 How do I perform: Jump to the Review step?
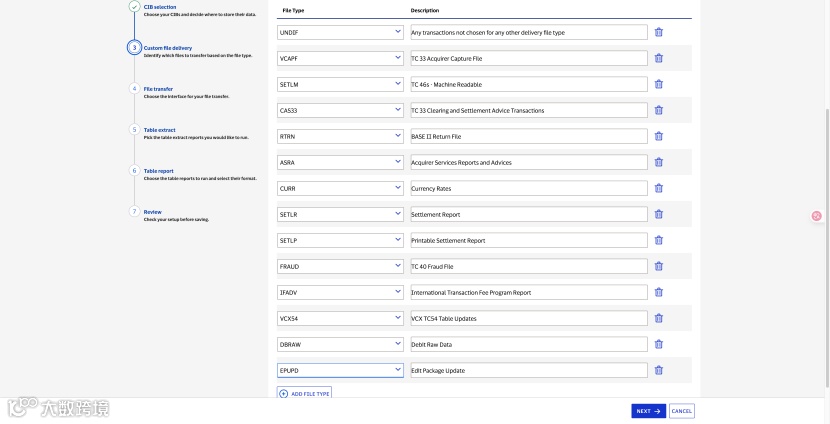click(152, 211)
